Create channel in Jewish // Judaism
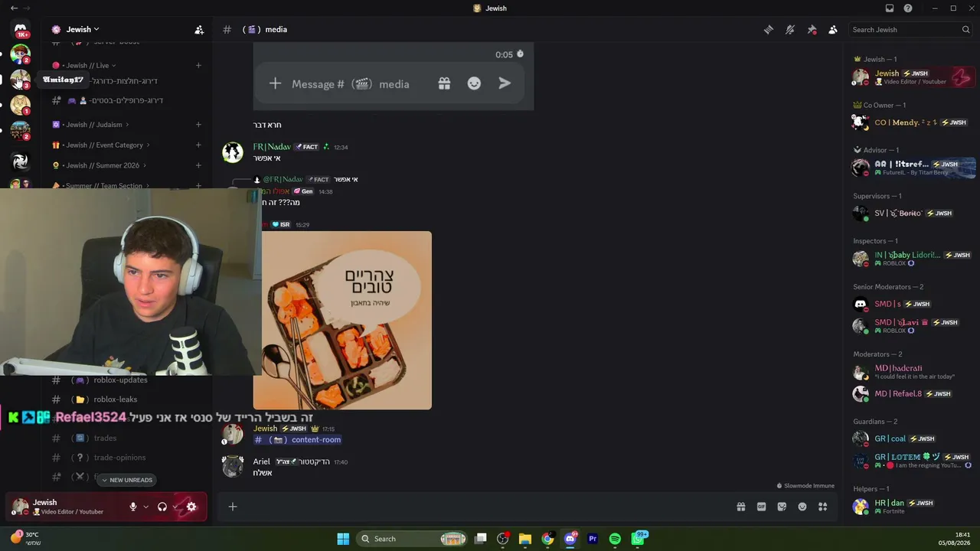Screen dimensions: 980x551 (198, 125)
